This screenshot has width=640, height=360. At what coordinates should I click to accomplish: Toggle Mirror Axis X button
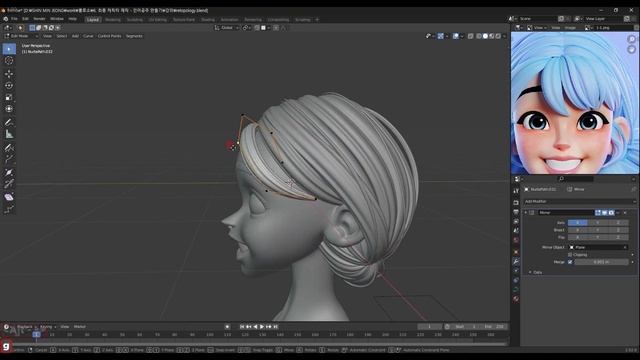[578, 223]
